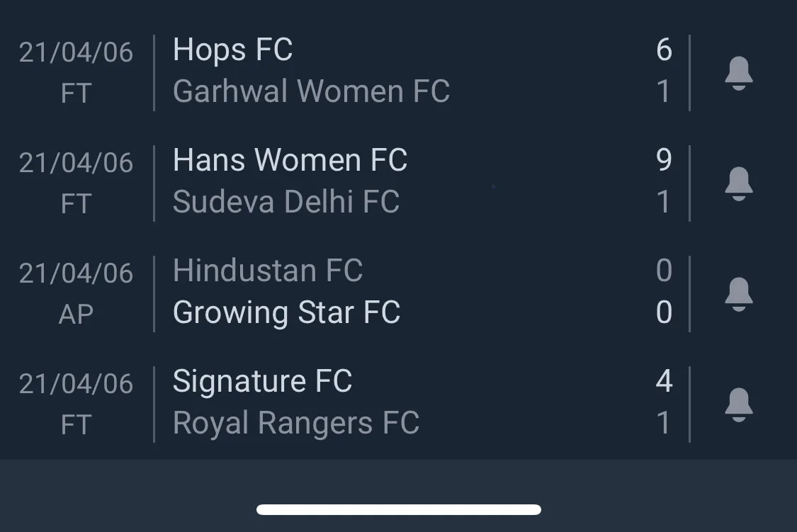Tap Signature FC team name
The height and width of the screenshot is (532, 797).
262,382
